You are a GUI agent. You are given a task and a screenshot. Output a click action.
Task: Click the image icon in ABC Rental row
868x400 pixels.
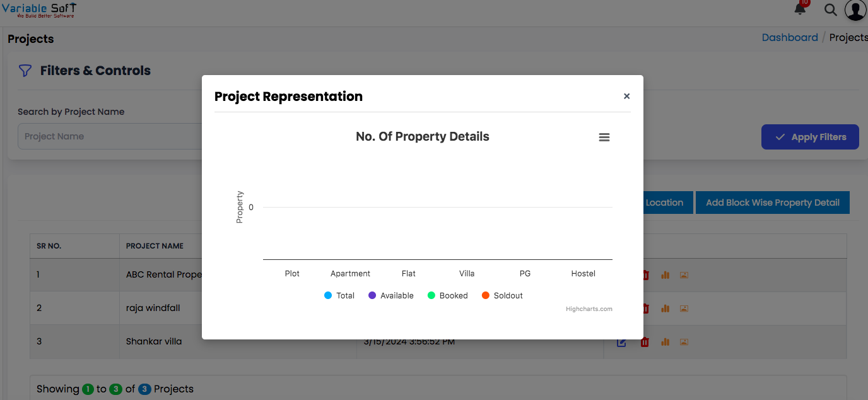(x=684, y=275)
